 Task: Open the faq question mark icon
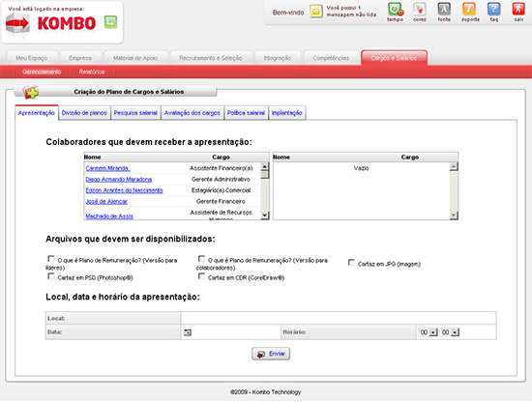(493, 10)
